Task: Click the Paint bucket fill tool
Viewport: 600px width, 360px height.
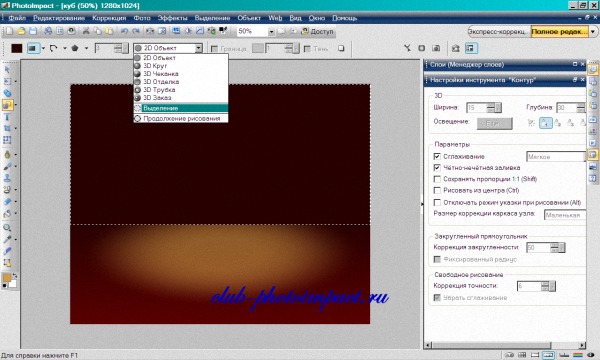Action: (x=7, y=214)
